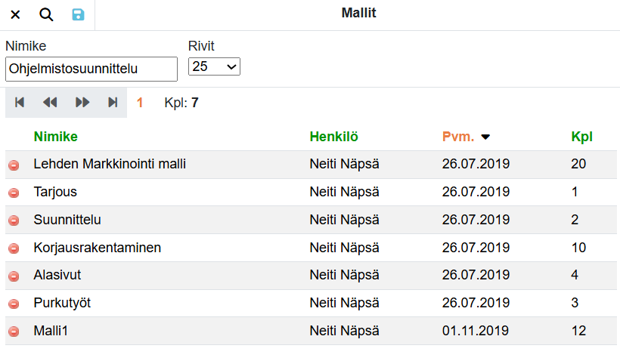Screen dimensions: 620x364
Task: Sort by the Pvm. date column
Action: (x=458, y=137)
